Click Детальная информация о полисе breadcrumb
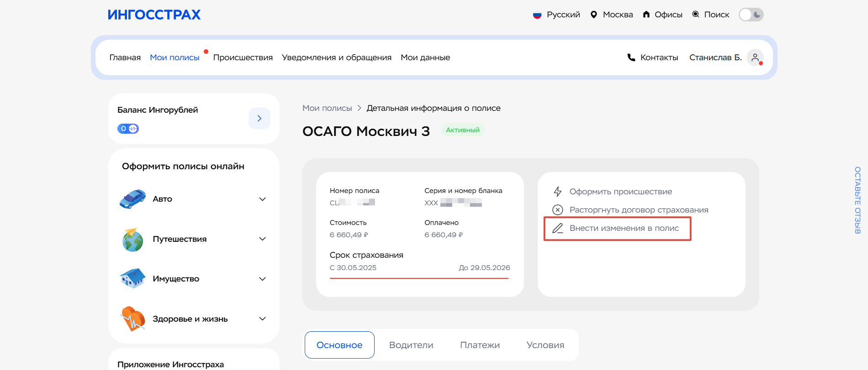Image resolution: width=868 pixels, height=370 pixels. (434, 108)
